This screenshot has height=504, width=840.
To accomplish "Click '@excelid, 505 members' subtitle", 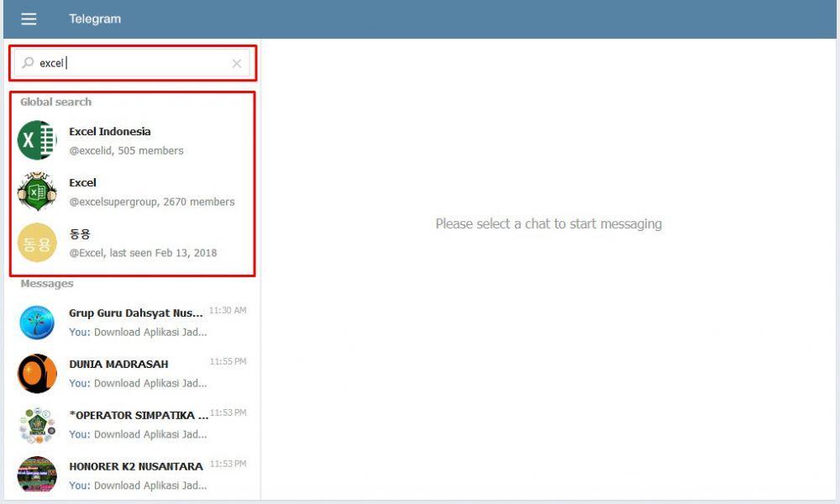I will [x=127, y=151].
